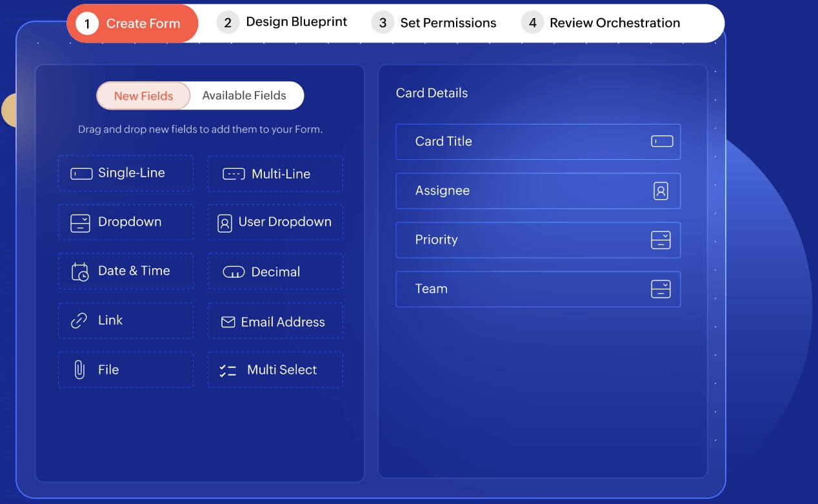
Task: Open the Team form field
Action: tap(538, 289)
